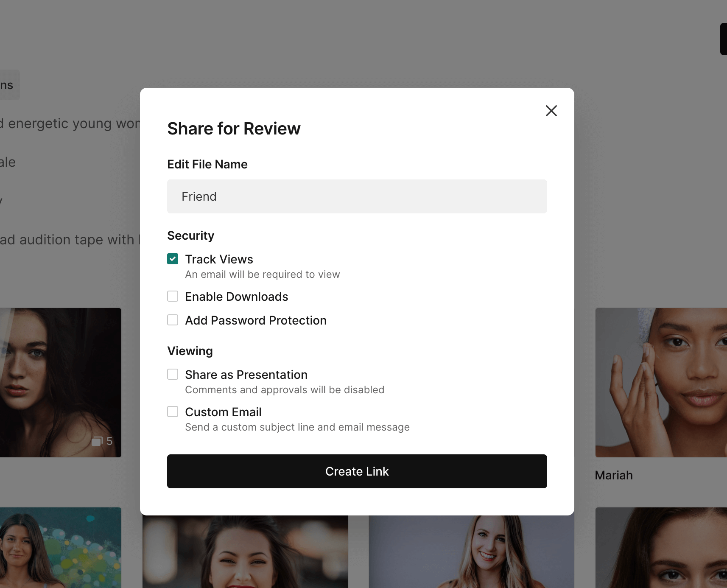Tick the Add Password Protection checkbox
The height and width of the screenshot is (588, 727).
pyautogui.click(x=173, y=320)
